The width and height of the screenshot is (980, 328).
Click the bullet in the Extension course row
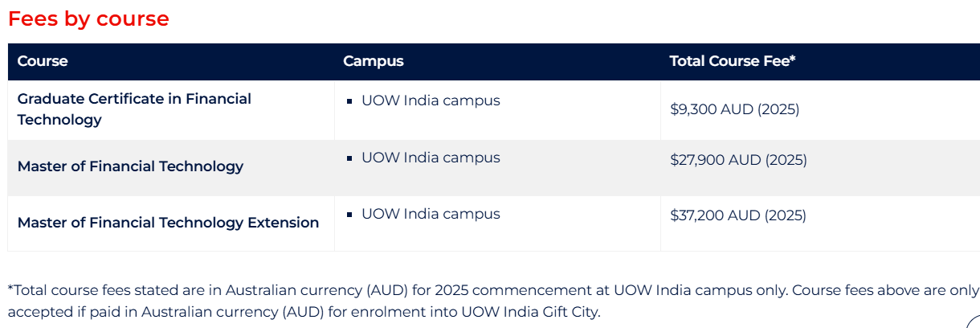tap(349, 215)
